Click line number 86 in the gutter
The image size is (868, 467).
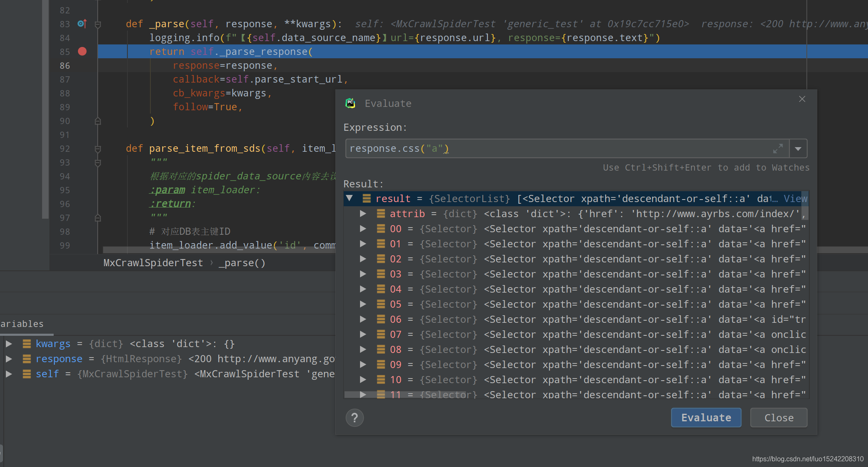pyautogui.click(x=65, y=65)
